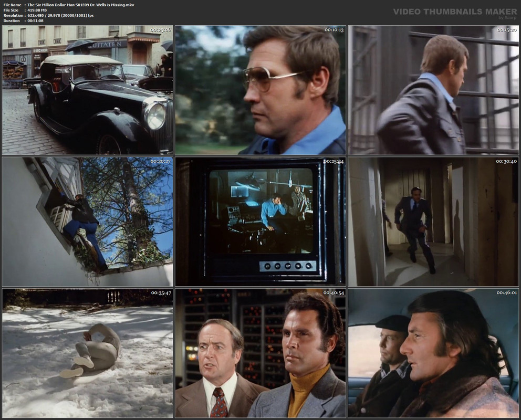Screen dimensions: 521x420
Task: Click the File Name label
Action: point(12,5)
